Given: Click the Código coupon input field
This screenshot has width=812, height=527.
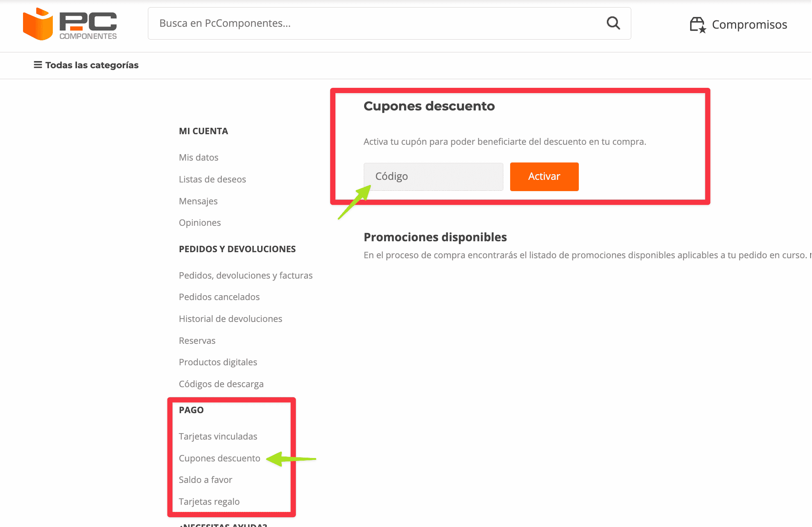Looking at the screenshot, I should pos(433,176).
